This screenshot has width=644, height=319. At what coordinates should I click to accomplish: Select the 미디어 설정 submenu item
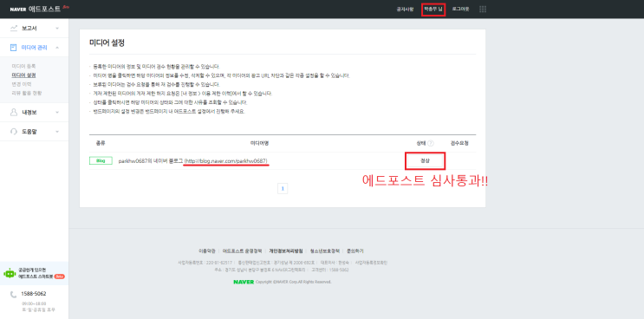pyautogui.click(x=23, y=75)
